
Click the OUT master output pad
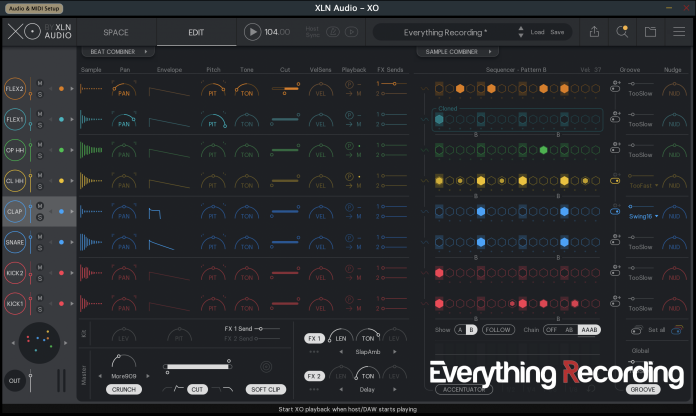(15, 380)
